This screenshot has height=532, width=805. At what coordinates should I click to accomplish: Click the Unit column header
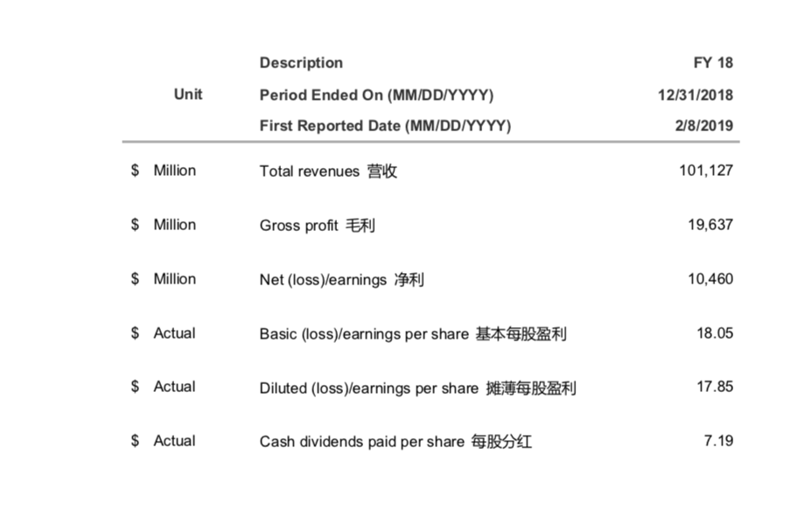(x=187, y=94)
